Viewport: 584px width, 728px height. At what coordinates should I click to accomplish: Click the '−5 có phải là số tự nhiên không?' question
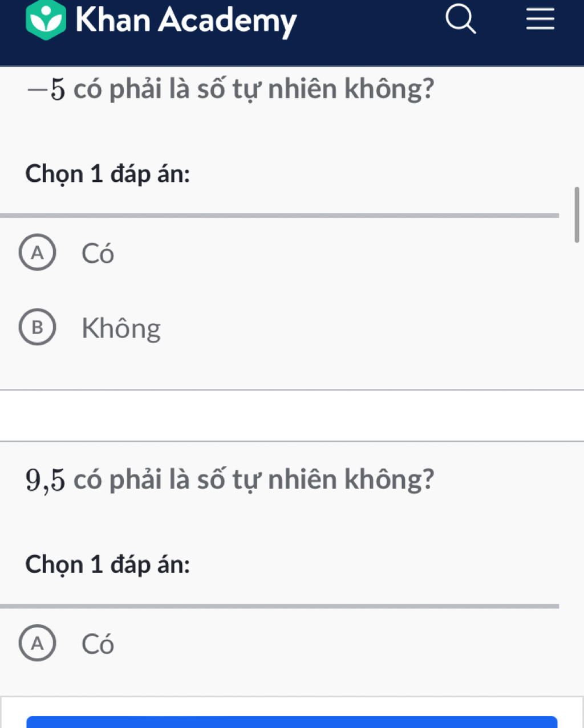(x=230, y=89)
